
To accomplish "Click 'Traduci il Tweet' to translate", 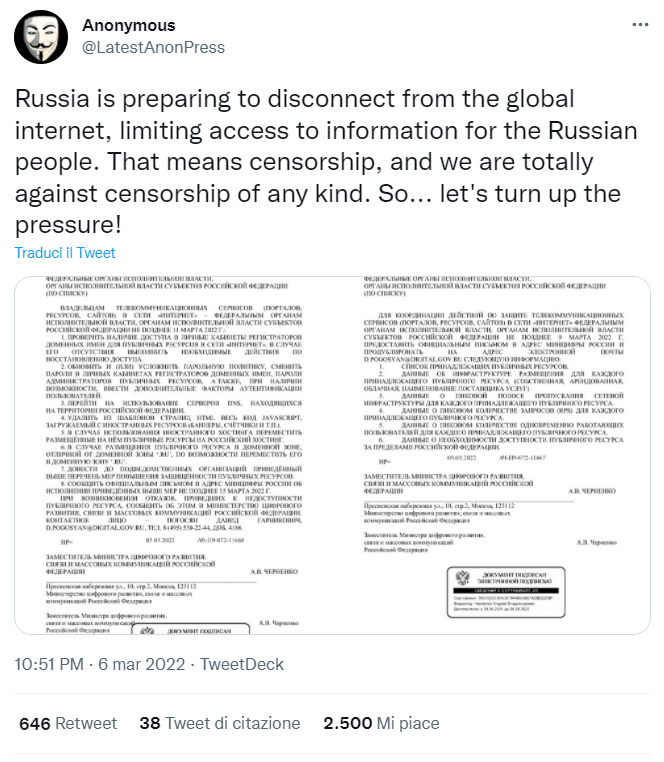I will 65,253.
